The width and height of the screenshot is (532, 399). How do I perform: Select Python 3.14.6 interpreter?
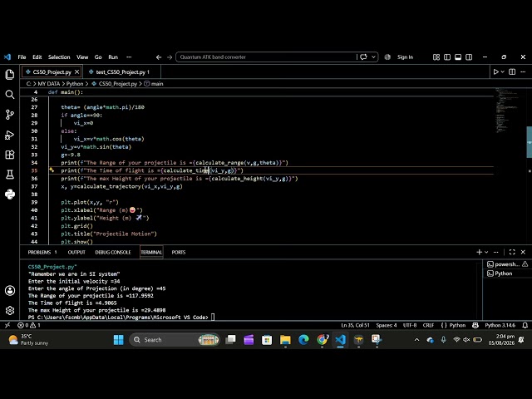pyautogui.click(x=500, y=325)
